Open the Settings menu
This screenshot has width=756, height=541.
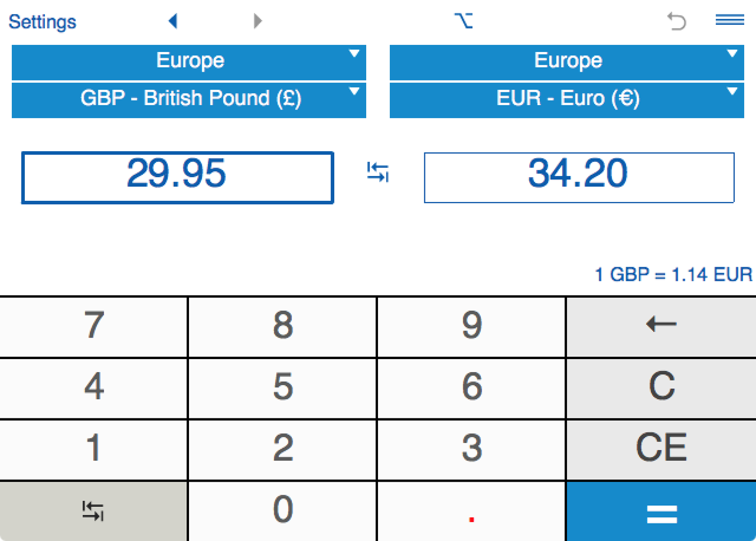(x=42, y=22)
